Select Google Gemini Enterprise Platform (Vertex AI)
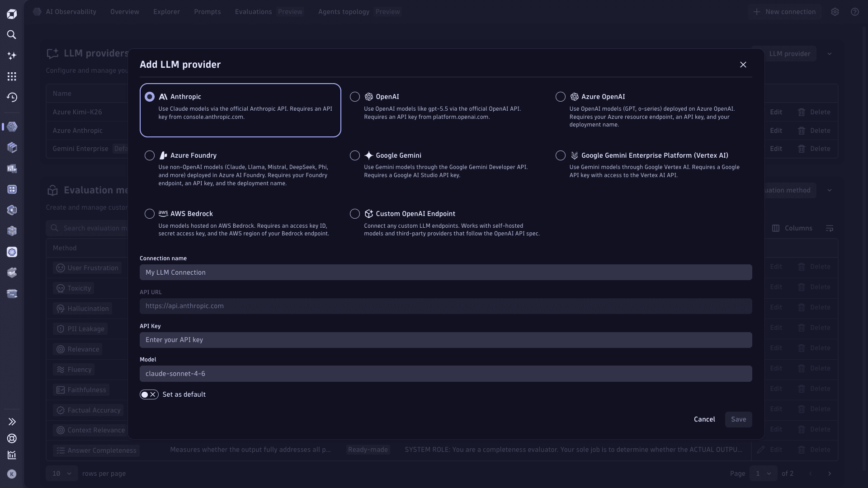Viewport: 868px width, 488px height. [x=561, y=155]
